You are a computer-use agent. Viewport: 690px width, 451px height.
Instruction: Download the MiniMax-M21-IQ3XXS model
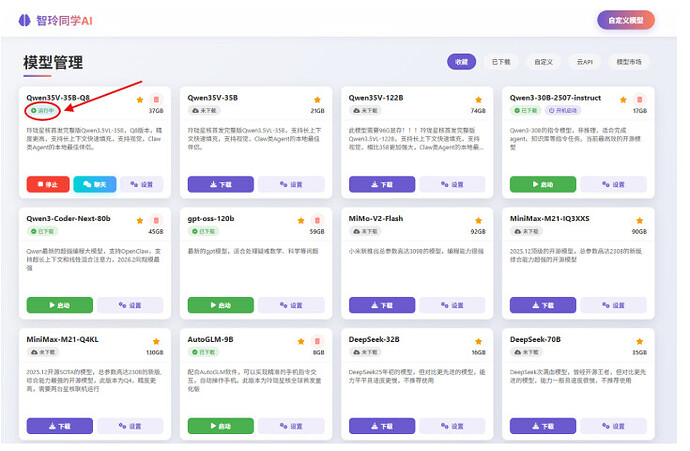pyautogui.click(x=543, y=305)
